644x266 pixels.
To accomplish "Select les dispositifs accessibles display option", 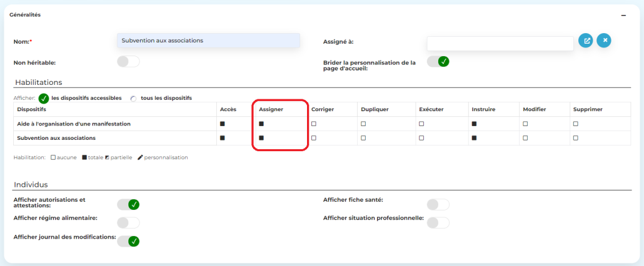I will pos(44,99).
